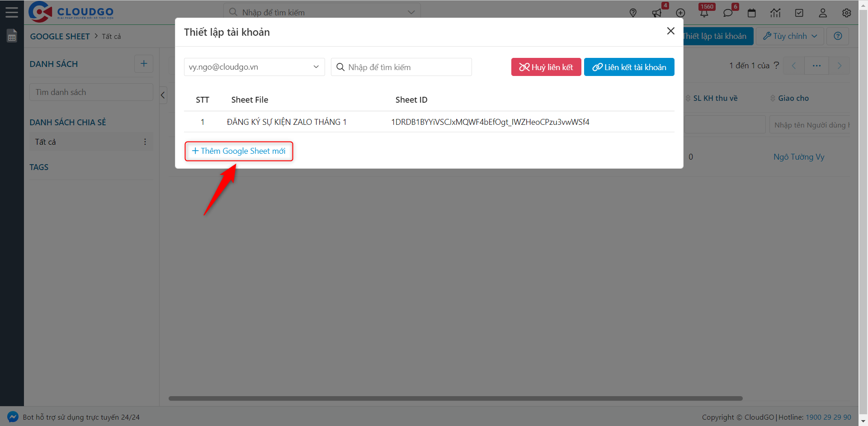Click the quick create plus-circle icon
This screenshot has height=426, width=868.
[680, 13]
